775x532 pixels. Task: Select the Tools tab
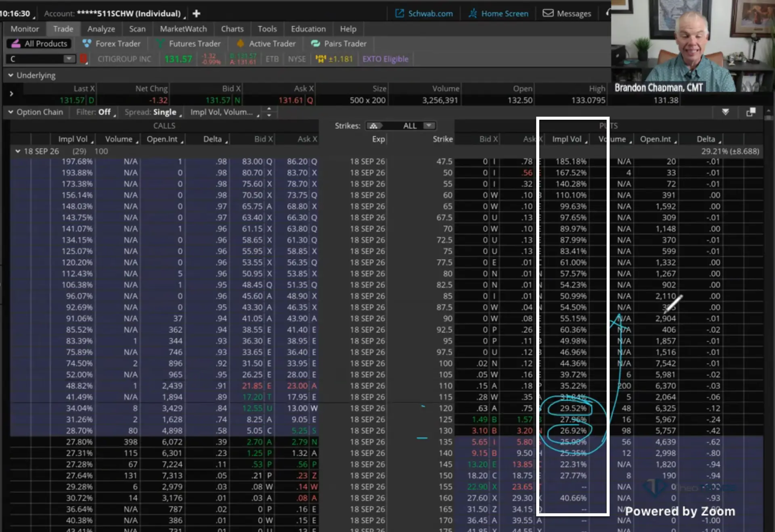[x=267, y=29]
